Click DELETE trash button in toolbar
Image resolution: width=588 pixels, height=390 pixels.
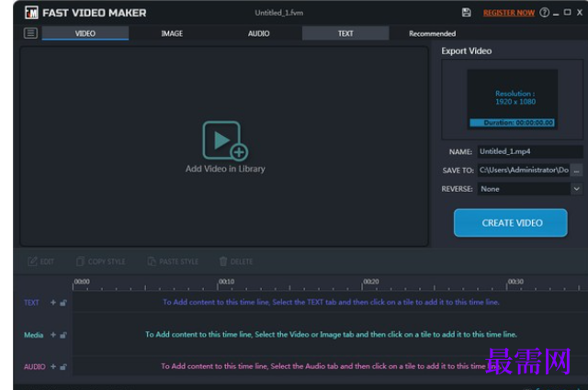[x=236, y=262]
